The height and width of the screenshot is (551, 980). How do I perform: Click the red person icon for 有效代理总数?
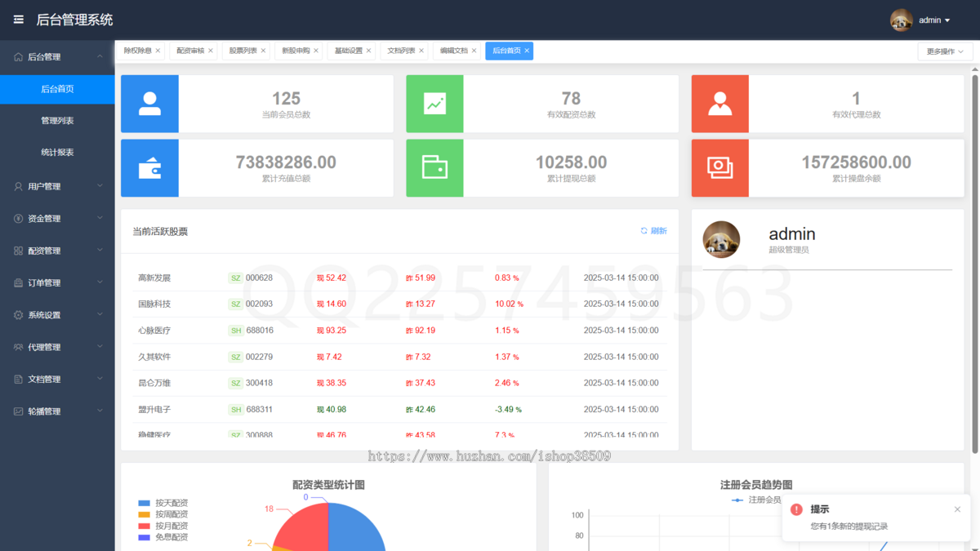click(x=719, y=104)
